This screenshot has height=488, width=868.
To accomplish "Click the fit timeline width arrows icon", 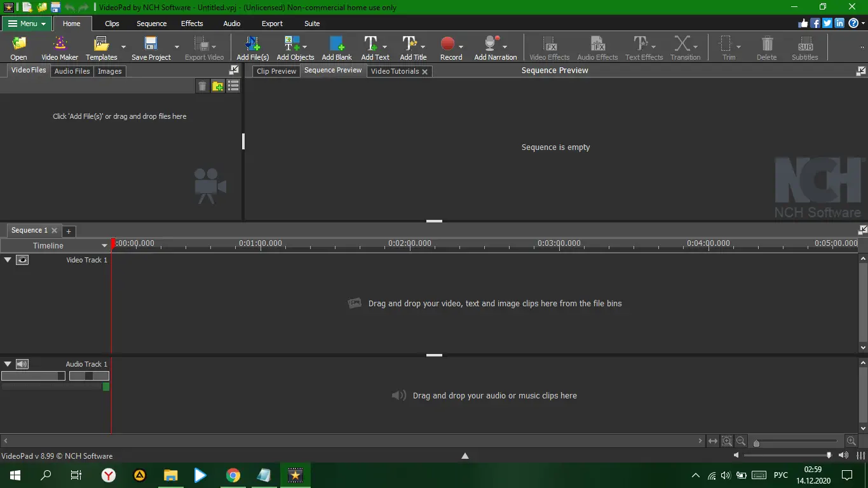I will (x=712, y=441).
